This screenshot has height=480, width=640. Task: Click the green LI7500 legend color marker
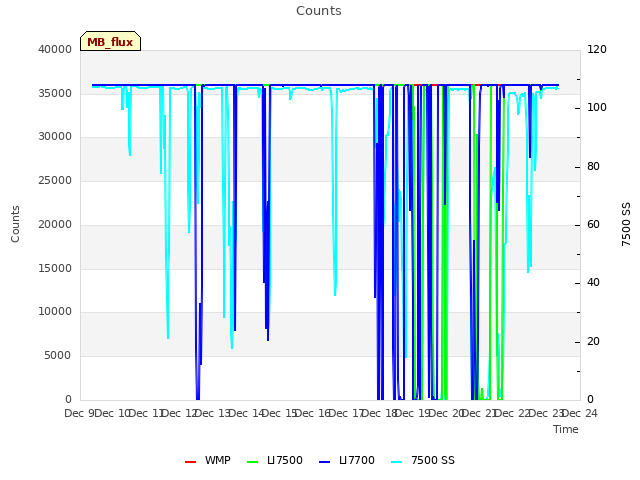point(253,462)
